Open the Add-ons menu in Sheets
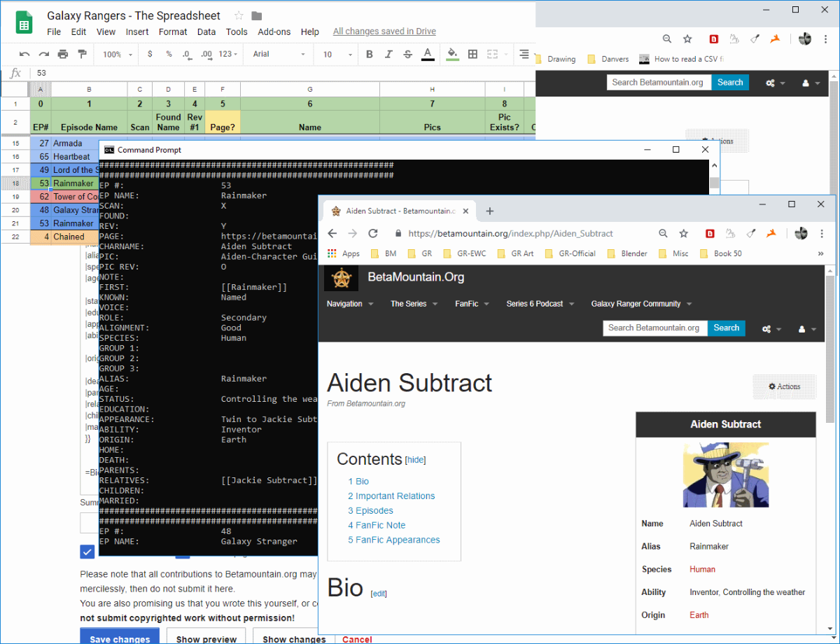Image resolution: width=840 pixels, height=644 pixels. [x=274, y=31]
